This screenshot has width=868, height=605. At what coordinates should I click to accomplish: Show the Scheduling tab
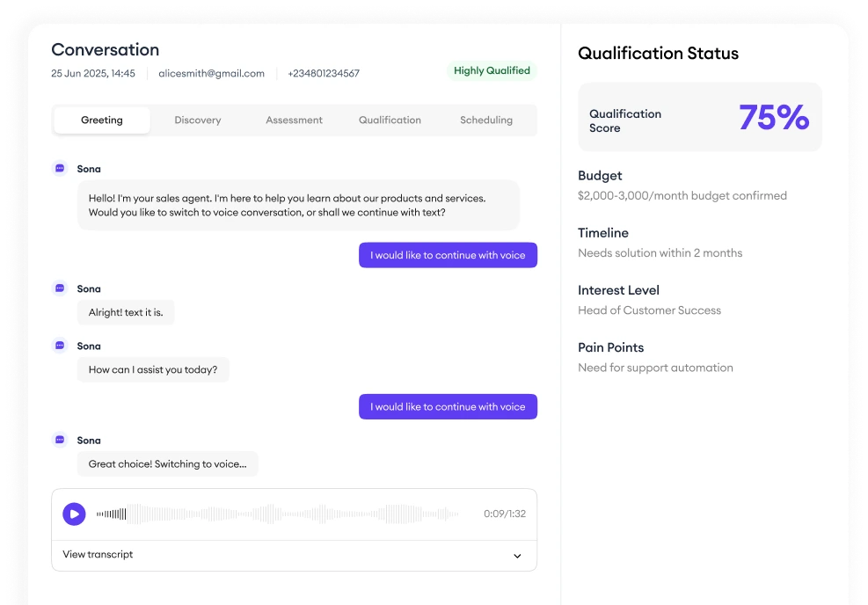485,120
